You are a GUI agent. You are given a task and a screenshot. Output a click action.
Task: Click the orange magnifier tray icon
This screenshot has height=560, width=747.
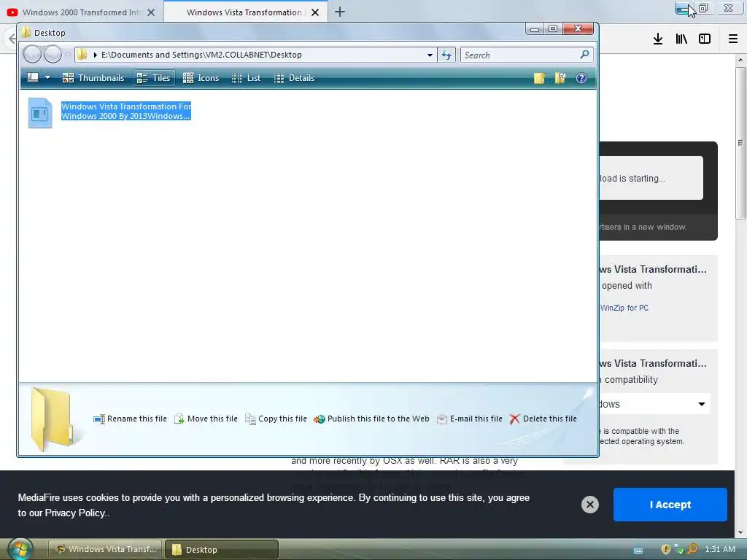click(693, 549)
